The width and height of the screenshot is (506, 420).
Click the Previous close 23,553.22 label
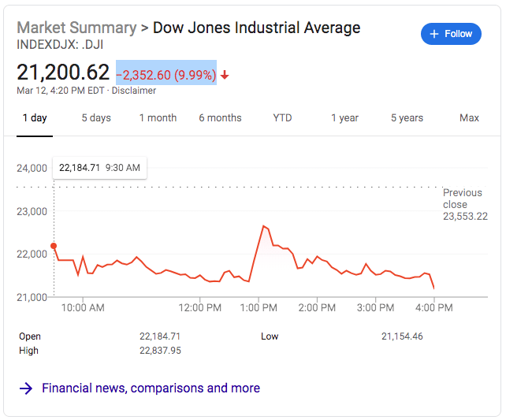point(464,205)
